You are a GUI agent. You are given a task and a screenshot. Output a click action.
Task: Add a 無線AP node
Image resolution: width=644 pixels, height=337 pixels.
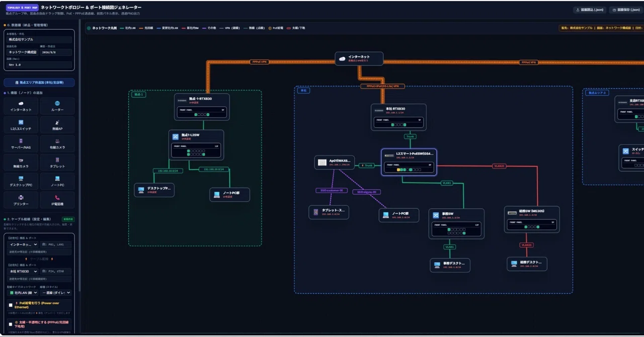(57, 125)
